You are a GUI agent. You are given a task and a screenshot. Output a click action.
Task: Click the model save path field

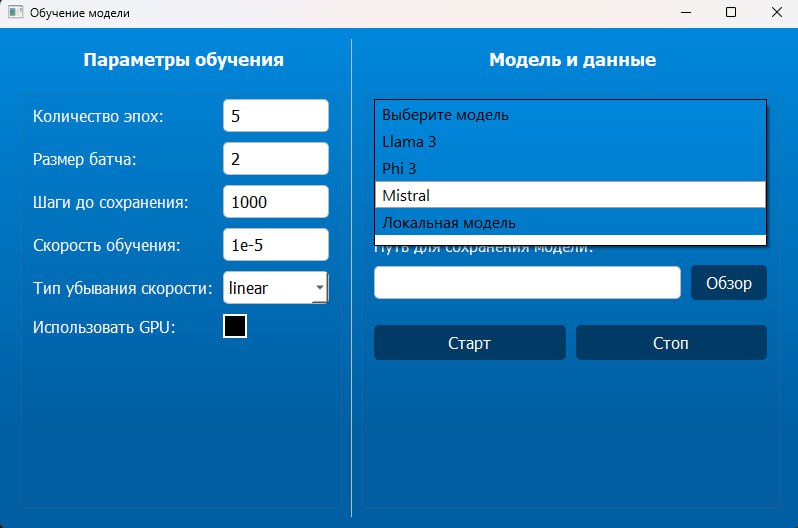pyautogui.click(x=527, y=283)
